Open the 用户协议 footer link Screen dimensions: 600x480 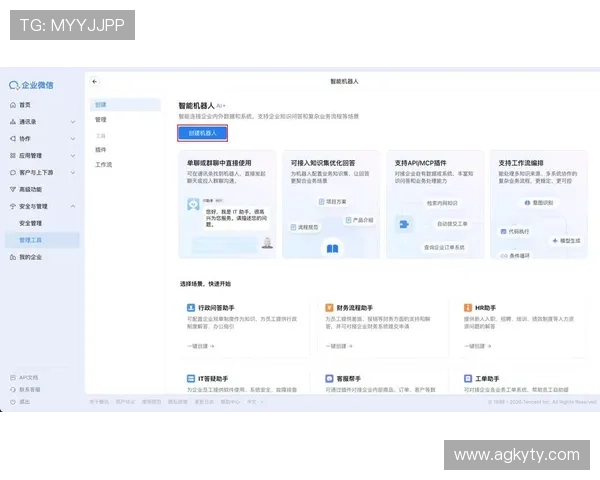(x=125, y=402)
